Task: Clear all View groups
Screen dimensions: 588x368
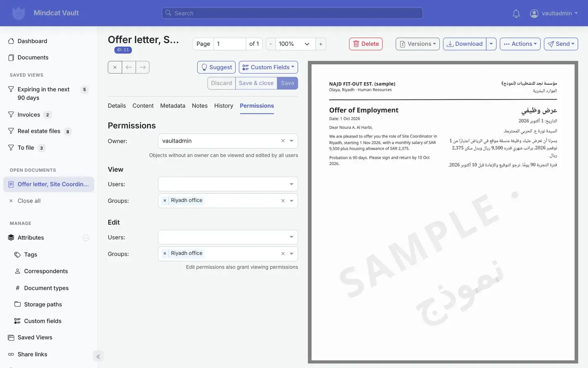Action: click(x=283, y=201)
